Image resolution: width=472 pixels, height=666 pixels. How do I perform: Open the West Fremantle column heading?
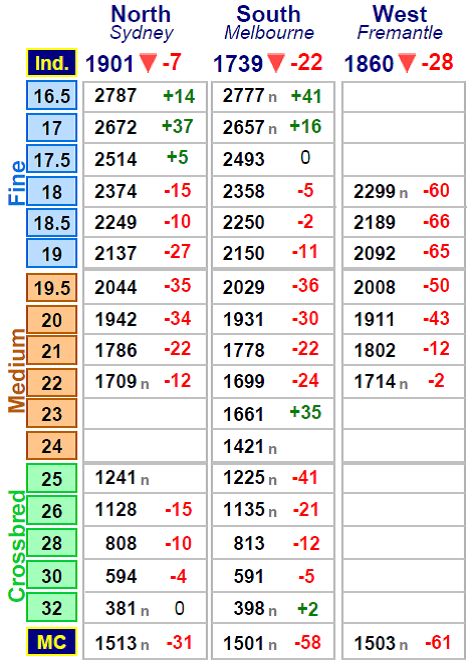pos(399,23)
